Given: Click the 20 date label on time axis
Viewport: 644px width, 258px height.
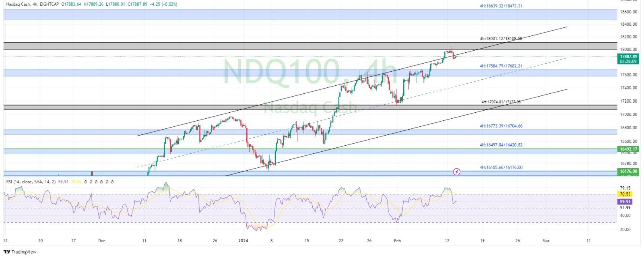Looking at the screenshot, I should tap(40, 241).
